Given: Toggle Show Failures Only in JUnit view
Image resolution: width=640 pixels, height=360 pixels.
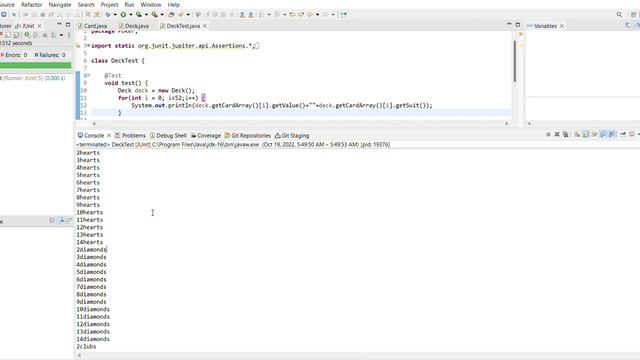Looking at the screenshot, I should (2, 35).
